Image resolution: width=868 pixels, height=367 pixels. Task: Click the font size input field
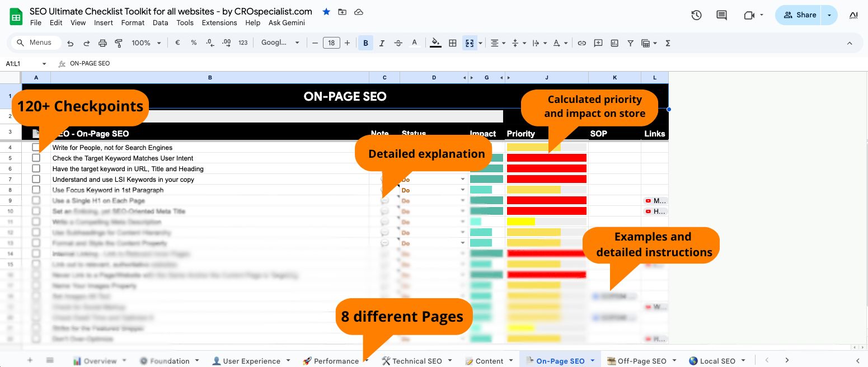click(331, 43)
